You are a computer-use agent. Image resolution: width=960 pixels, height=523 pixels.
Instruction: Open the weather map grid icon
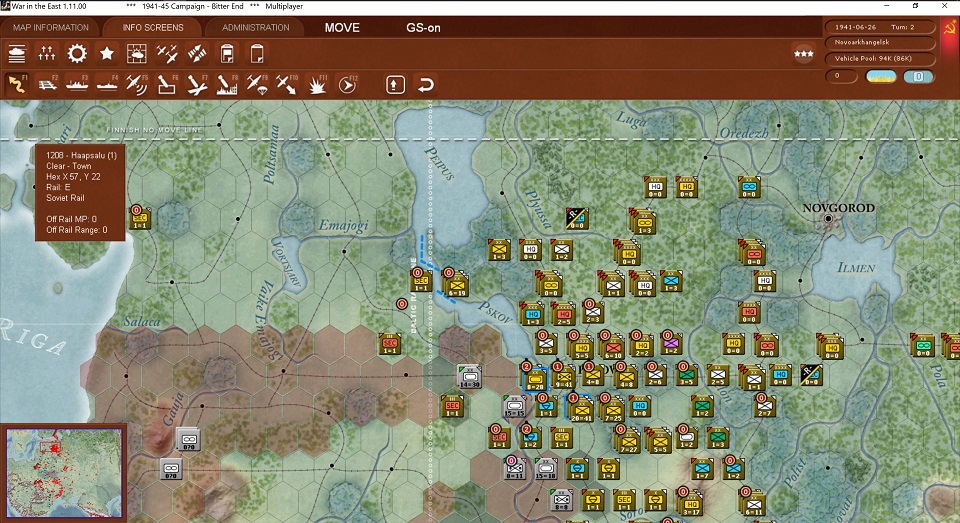137,54
